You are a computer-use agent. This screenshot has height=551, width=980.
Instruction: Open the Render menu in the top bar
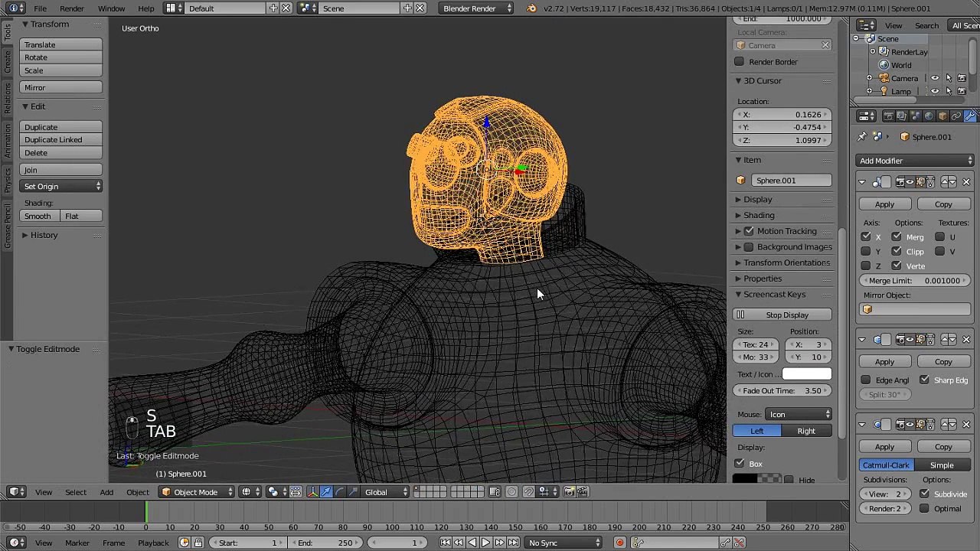(72, 8)
